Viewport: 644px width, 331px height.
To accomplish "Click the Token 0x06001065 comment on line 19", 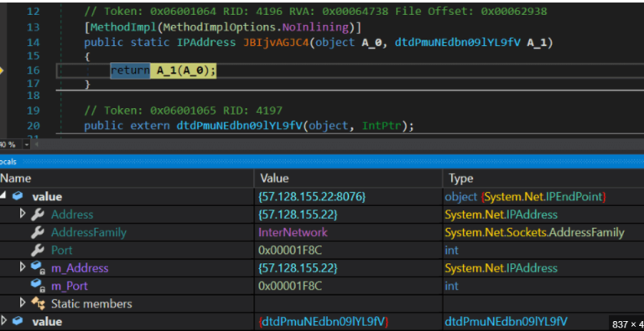I will coord(183,111).
